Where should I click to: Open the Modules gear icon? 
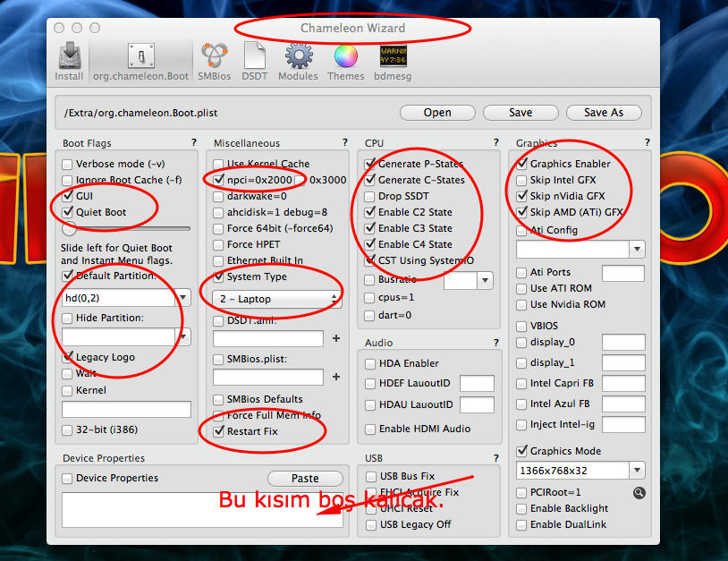pyautogui.click(x=298, y=56)
